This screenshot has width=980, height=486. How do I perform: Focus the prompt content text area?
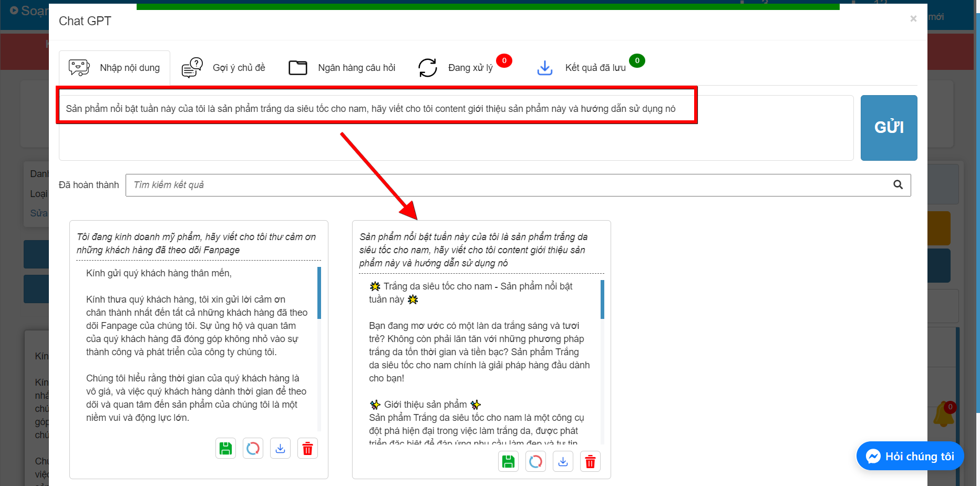coord(456,128)
